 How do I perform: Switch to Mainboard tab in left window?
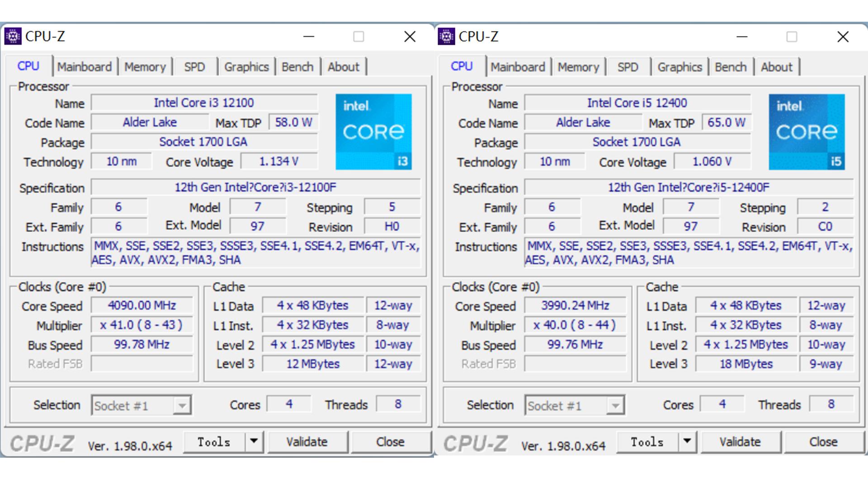click(85, 67)
